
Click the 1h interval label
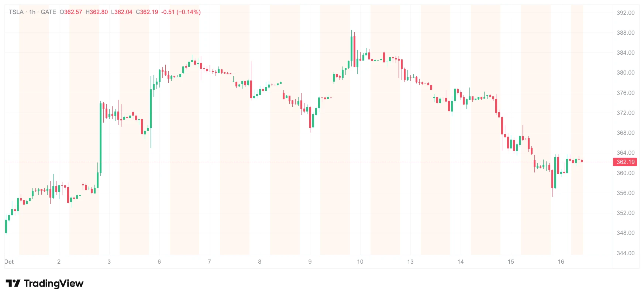32,12
